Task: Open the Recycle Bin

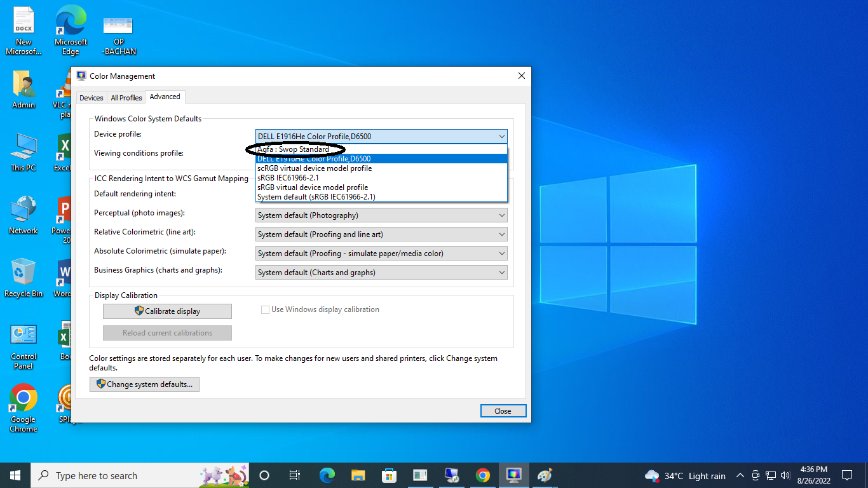Action: click(24, 278)
